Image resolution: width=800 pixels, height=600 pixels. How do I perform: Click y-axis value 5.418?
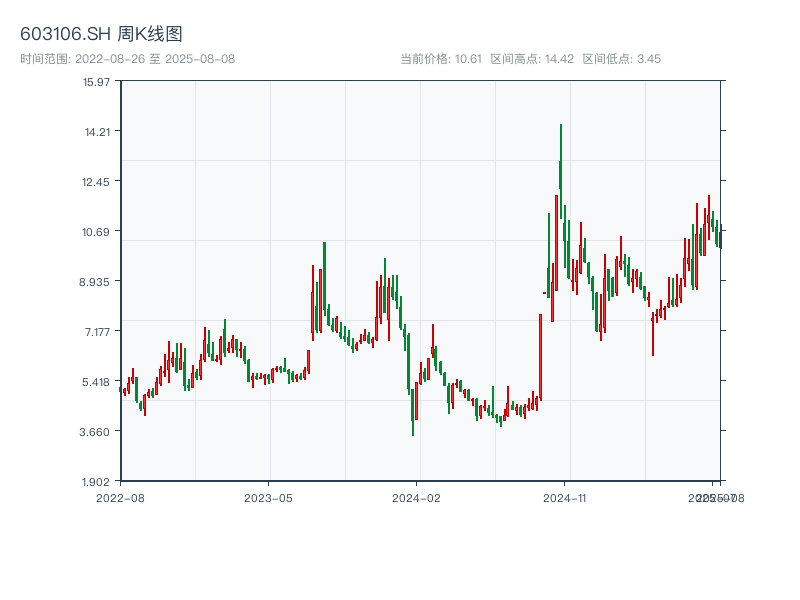(95, 382)
